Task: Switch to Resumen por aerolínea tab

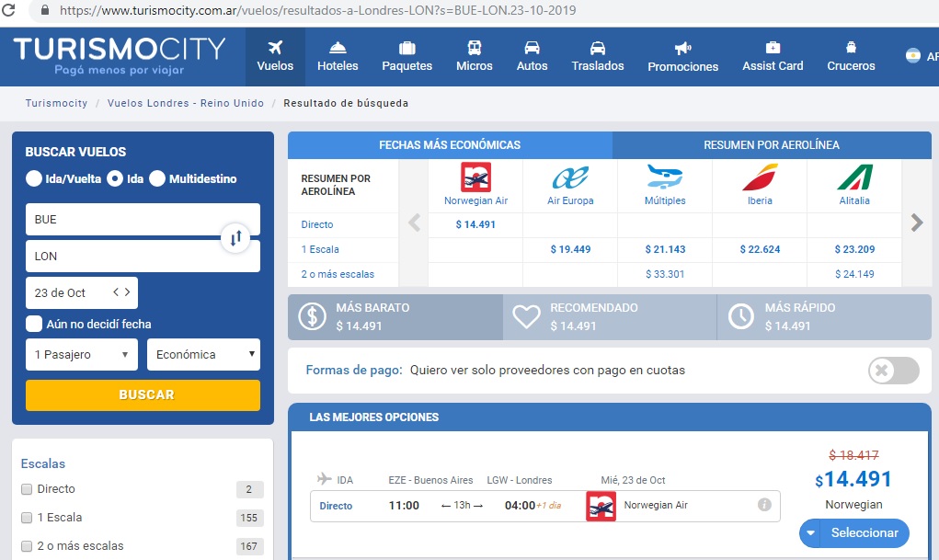Action: 772,145
